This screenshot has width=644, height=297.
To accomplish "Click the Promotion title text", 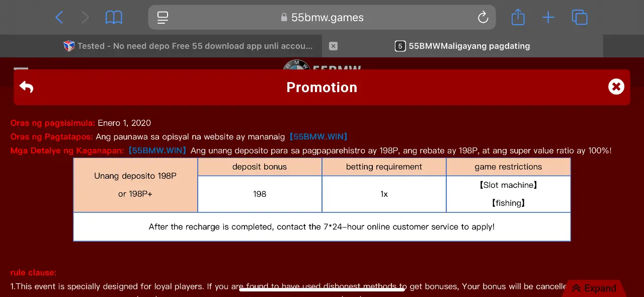I will 322,87.
